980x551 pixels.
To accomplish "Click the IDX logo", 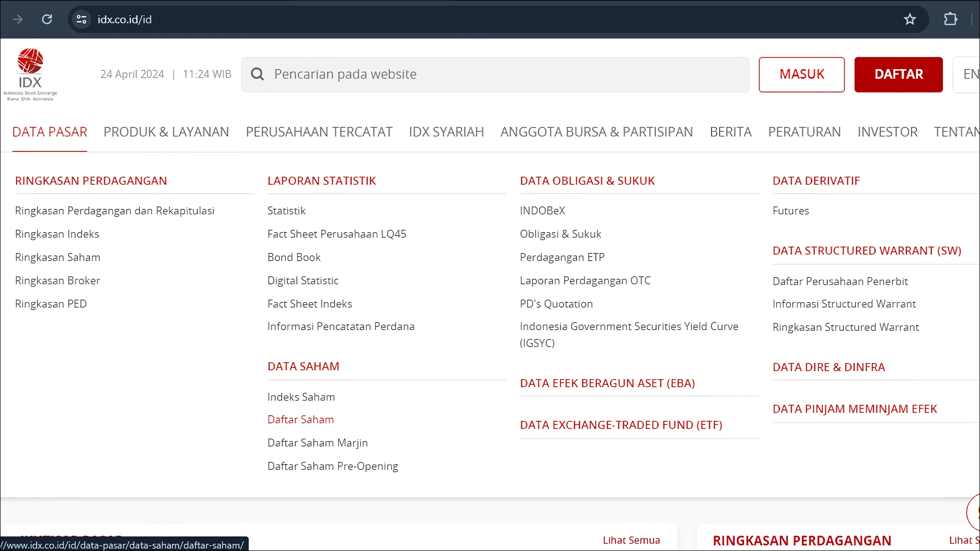I will pos(30,74).
